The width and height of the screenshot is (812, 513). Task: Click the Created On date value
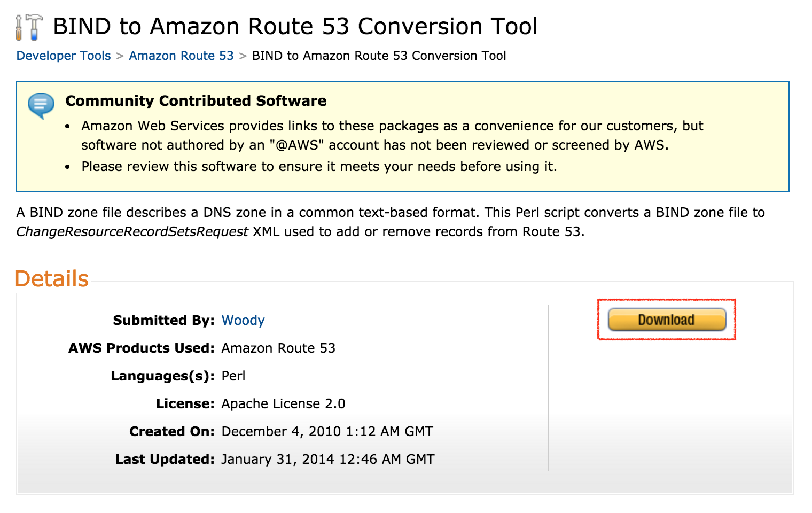327,431
